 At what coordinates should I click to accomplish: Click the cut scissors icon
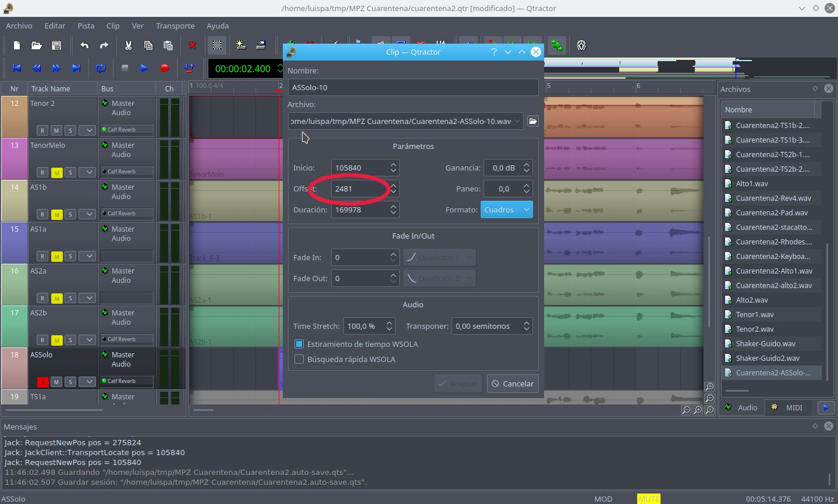tap(128, 45)
